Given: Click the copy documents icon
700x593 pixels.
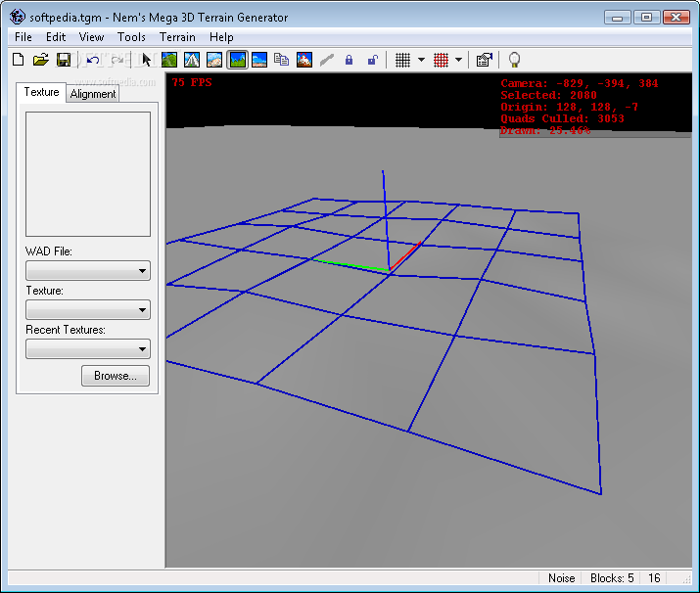Looking at the screenshot, I should coord(282,60).
